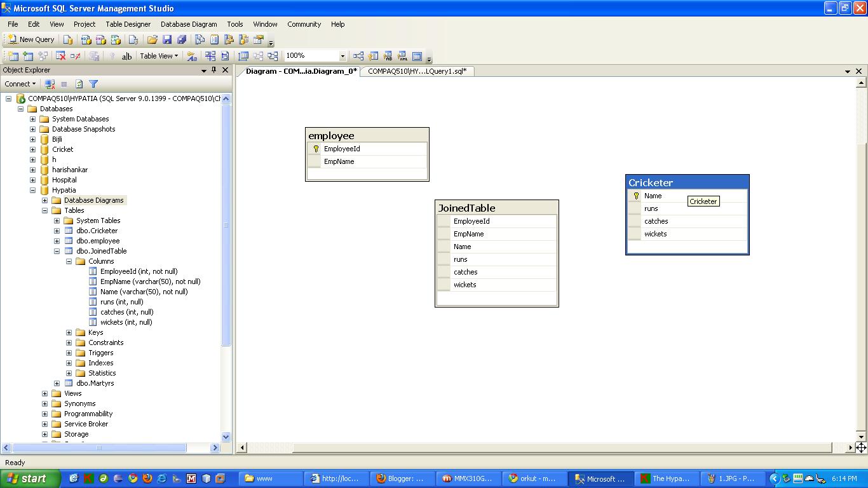Image resolution: width=868 pixels, height=488 pixels.
Task: Click the Generate Change Script icon
Action: (94, 56)
